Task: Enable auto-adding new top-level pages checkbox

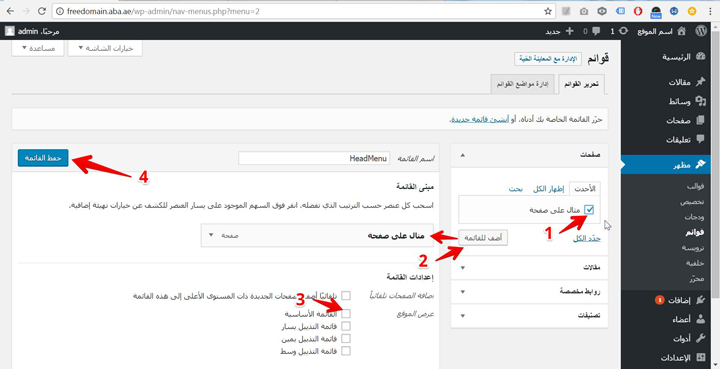Action: point(346,296)
